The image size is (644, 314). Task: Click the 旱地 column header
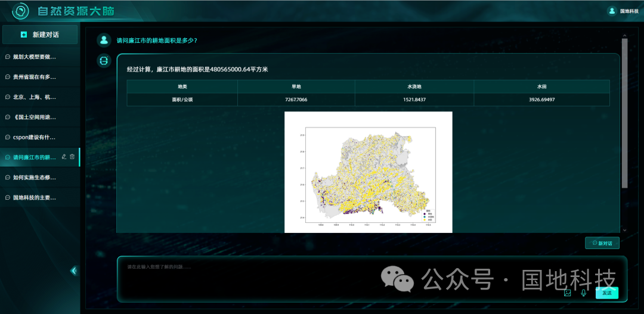point(296,86)
